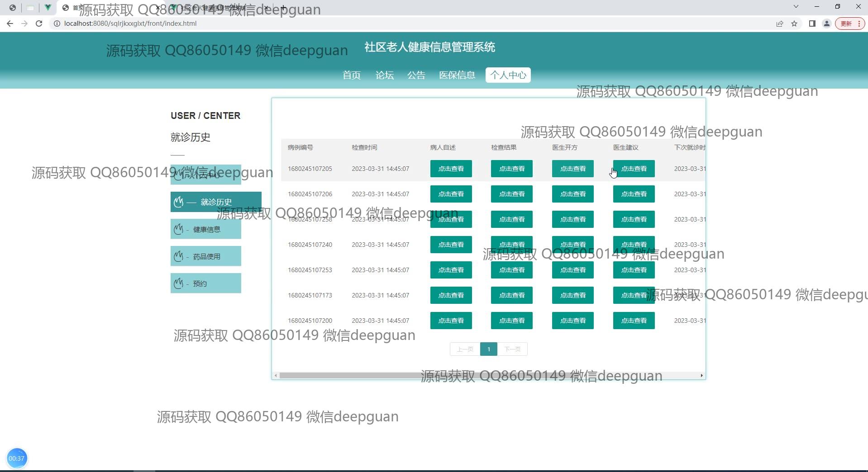This screenshot has height=472, width=868.
Task: View 检查结果 for record 1680245107206
Action: [511, 194]
